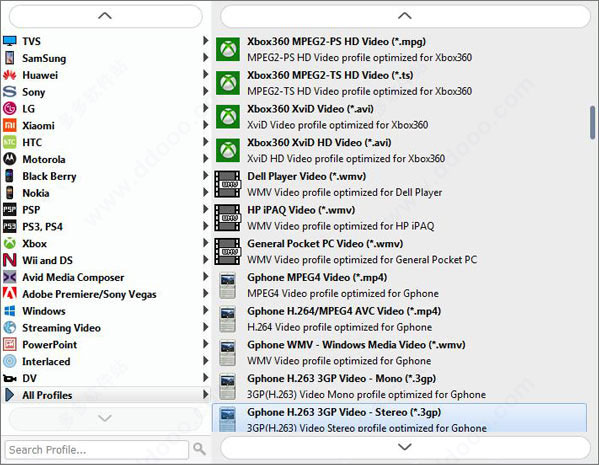Click the Xbox category logo icon

10,243
